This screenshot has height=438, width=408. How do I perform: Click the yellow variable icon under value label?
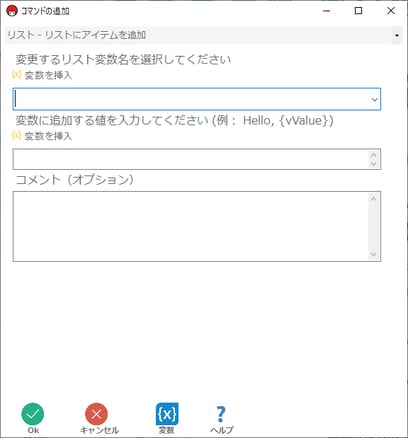16,135
